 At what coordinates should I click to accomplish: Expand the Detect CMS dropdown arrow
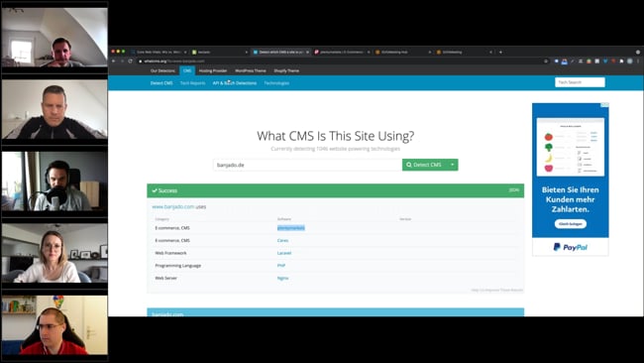pyautogui.click(x=452, y=165)
